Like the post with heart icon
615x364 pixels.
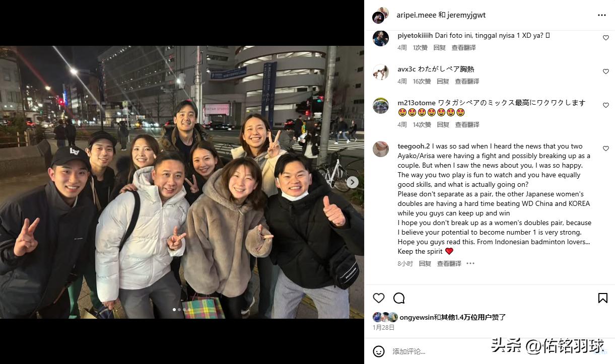(379, 298)
